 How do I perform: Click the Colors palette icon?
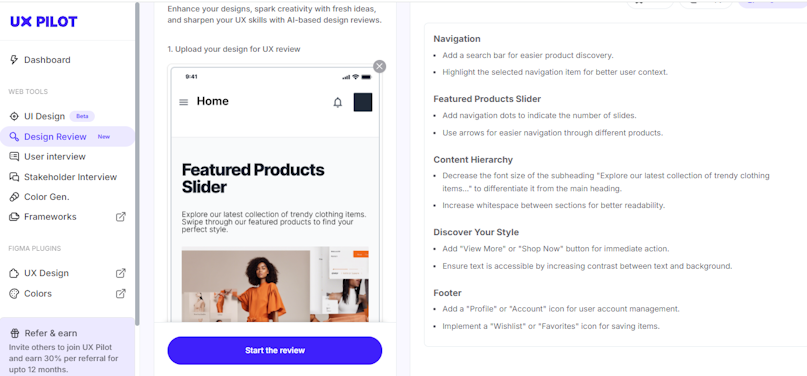[x=14, y=294]
